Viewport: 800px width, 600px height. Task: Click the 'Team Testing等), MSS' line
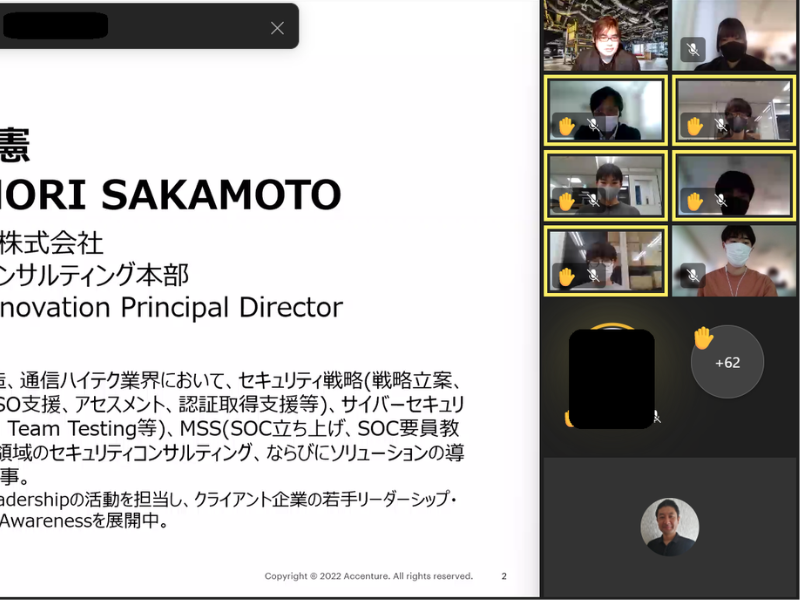[x=233, y=429]
